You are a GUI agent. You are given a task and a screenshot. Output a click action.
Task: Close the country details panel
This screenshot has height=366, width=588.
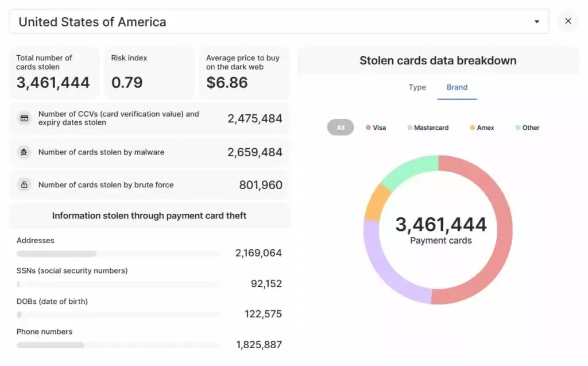tap(568, 21)
